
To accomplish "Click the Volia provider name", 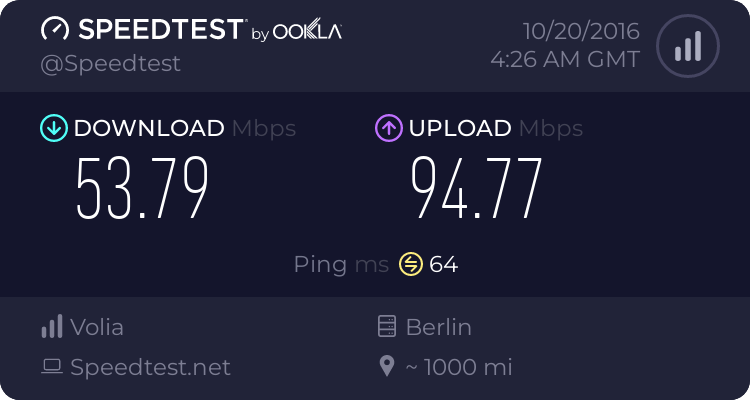I will point(97,327).
